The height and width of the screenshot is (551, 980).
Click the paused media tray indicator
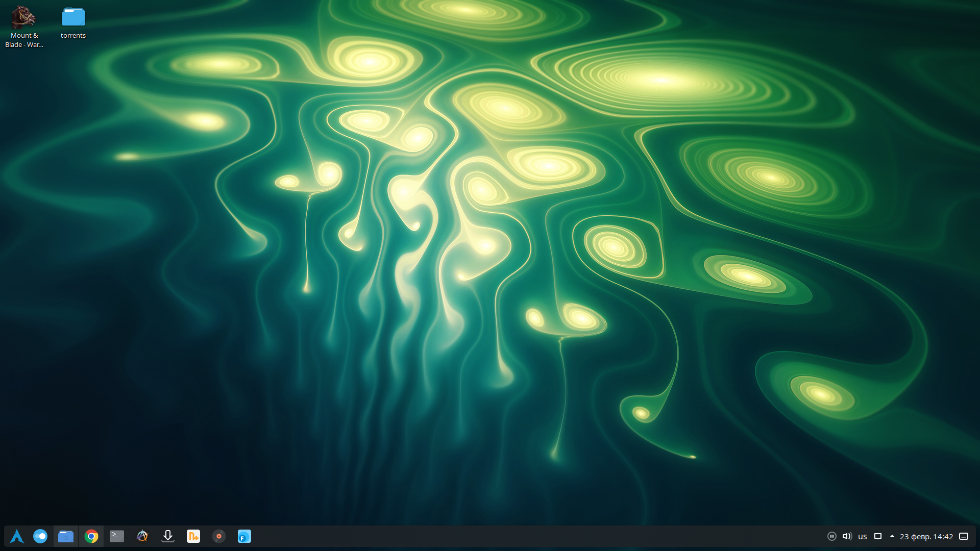831,536
